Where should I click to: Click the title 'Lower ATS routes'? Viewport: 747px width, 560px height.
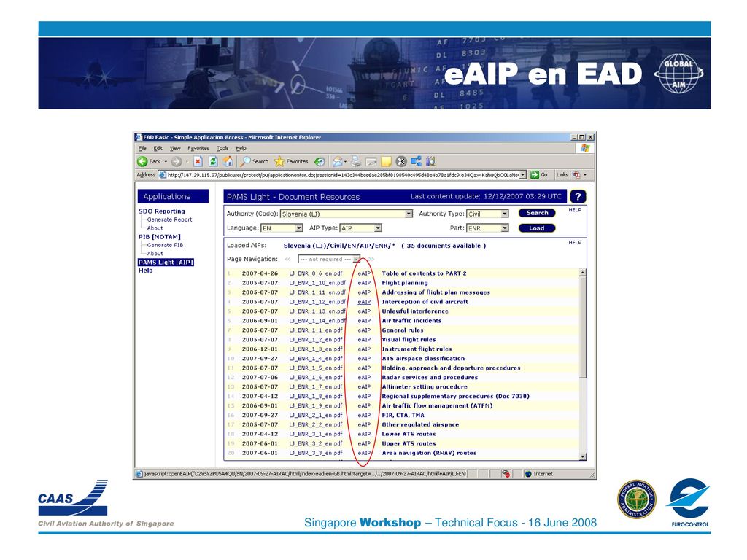click(409, 434)
